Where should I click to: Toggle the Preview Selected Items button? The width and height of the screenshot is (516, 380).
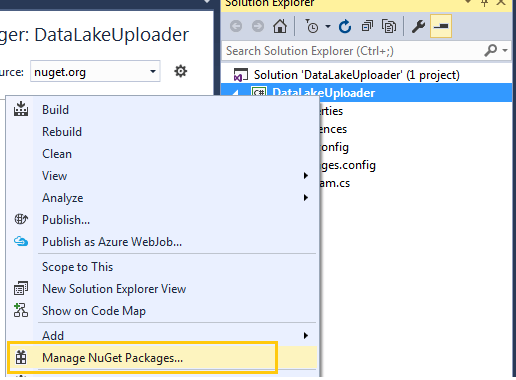click(x=441, y=26)
